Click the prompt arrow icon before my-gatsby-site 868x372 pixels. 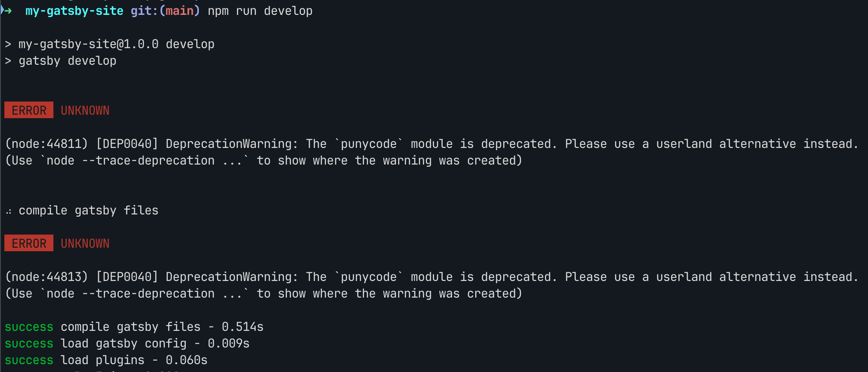(7, 11)
